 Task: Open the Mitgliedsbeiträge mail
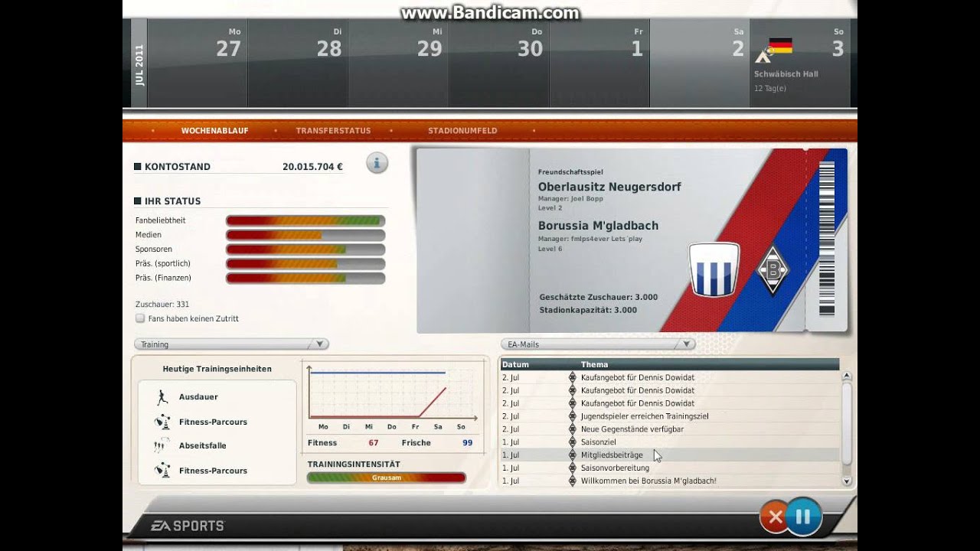coord(670,455)
